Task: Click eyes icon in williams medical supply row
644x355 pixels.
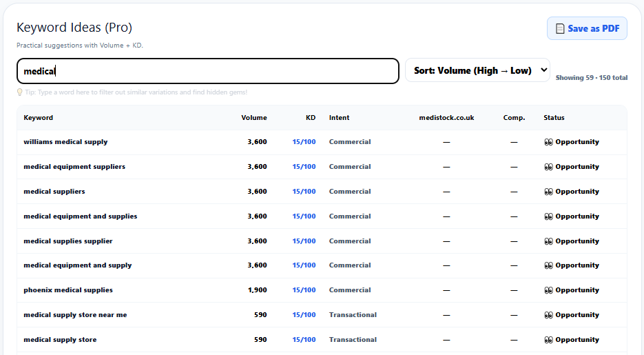Action: click(x=548, y=142)
